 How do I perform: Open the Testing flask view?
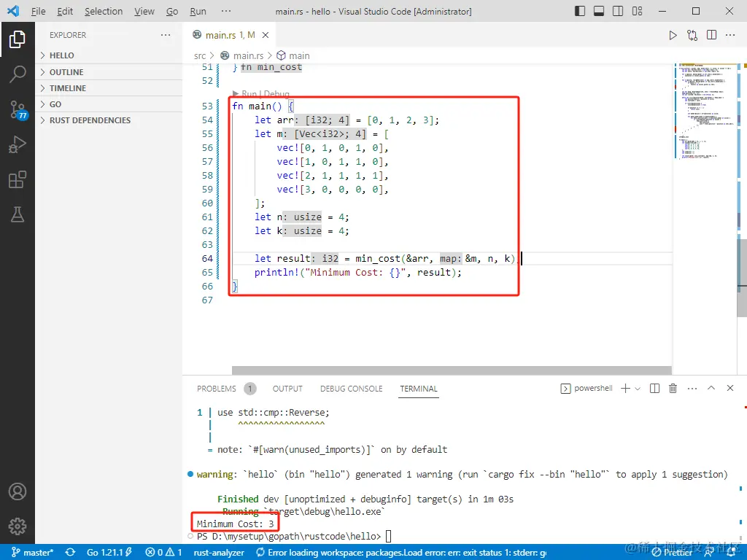[x=18, y=214]
